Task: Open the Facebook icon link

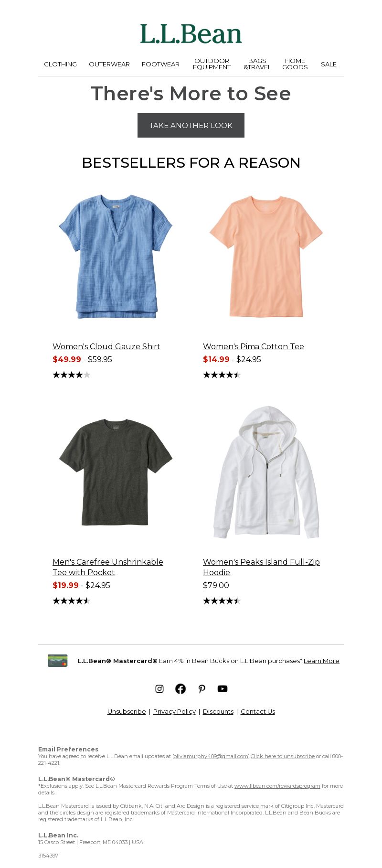Action: click(x=180, y=689)
